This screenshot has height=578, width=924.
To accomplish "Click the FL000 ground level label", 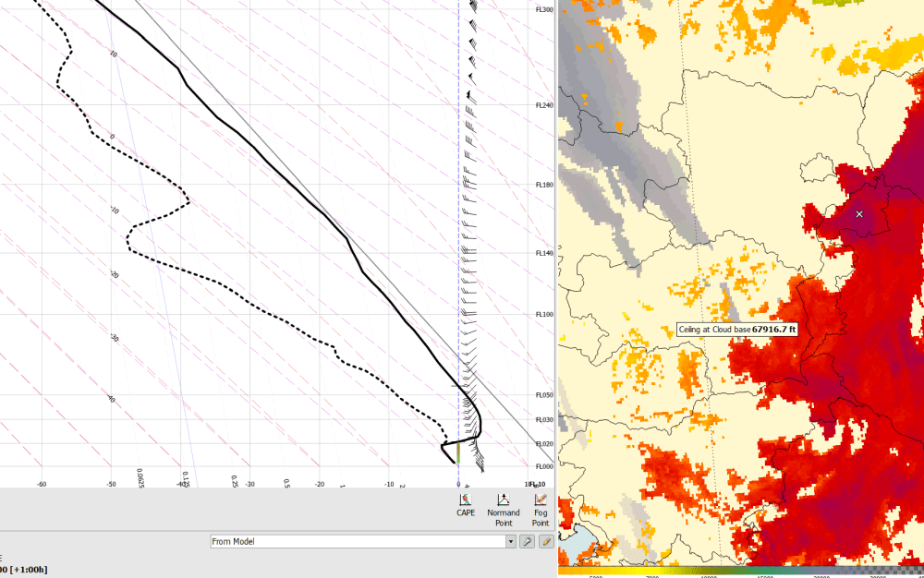I will pos(544,467).
